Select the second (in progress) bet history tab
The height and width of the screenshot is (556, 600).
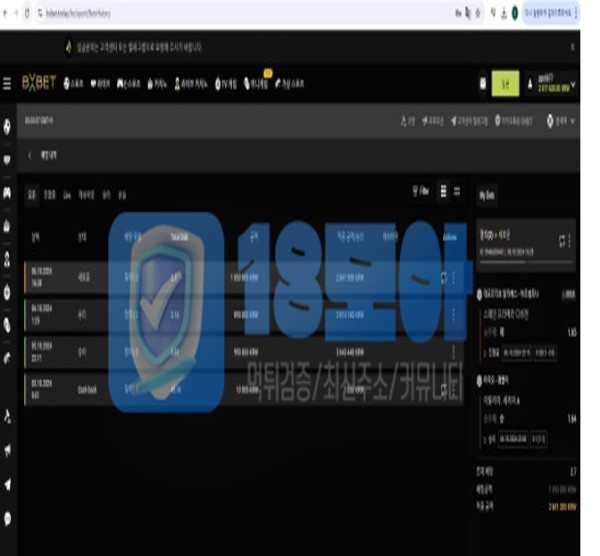pyautogui.click(x=50, y=195)
